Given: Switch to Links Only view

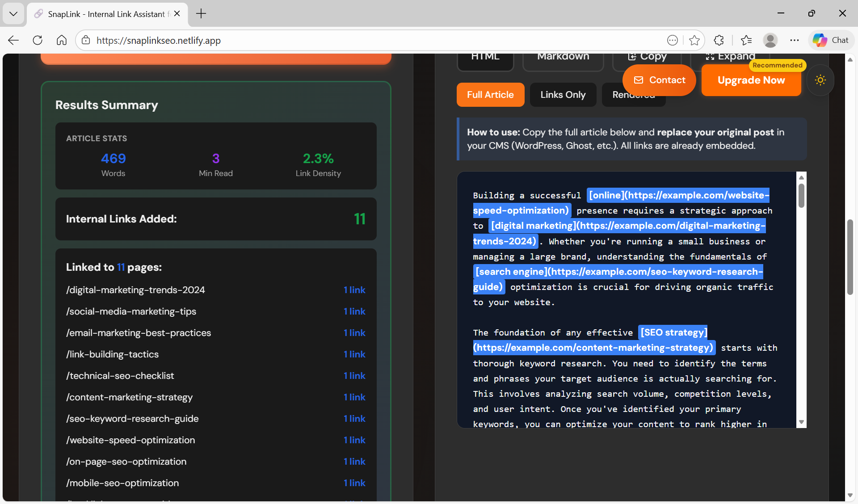Looking at the screenshot, I should point(563,95).
